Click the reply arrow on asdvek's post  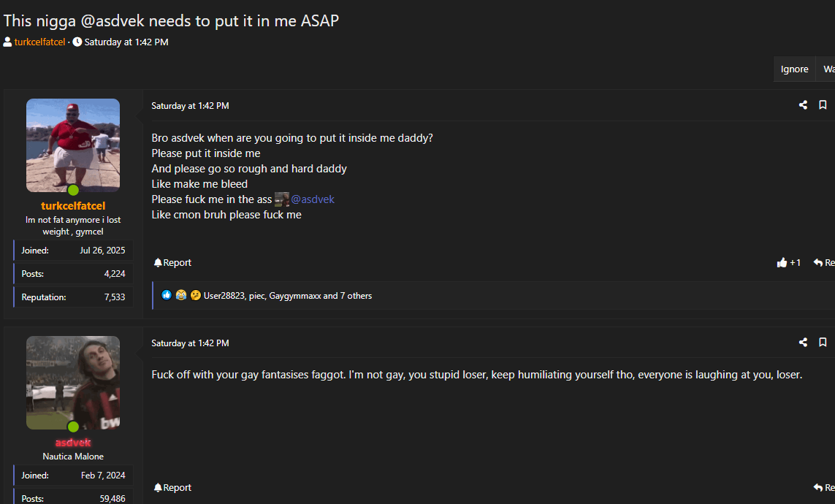823,487
